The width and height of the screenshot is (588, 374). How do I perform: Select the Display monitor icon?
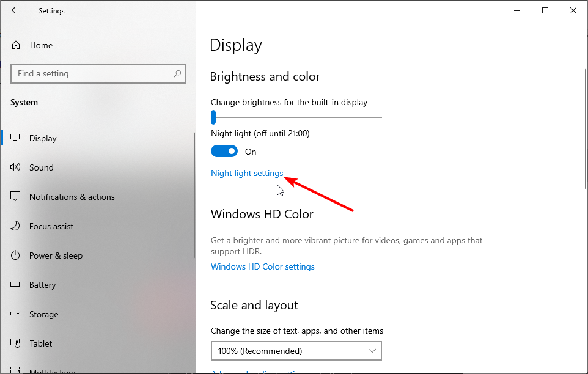tap(15, 137)
